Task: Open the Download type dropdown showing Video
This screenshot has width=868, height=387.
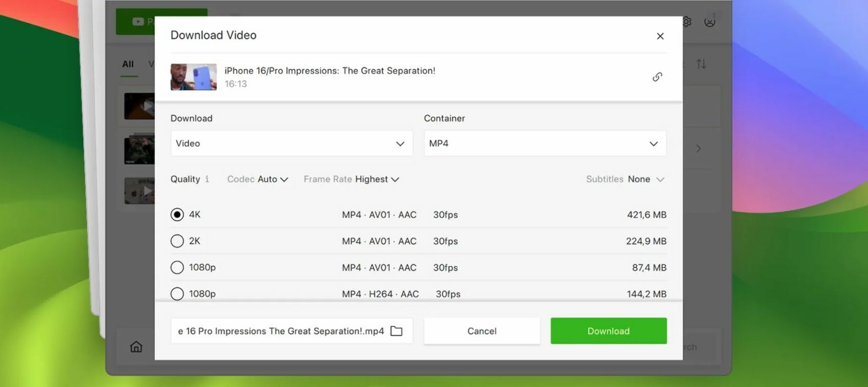Action: 292,144
